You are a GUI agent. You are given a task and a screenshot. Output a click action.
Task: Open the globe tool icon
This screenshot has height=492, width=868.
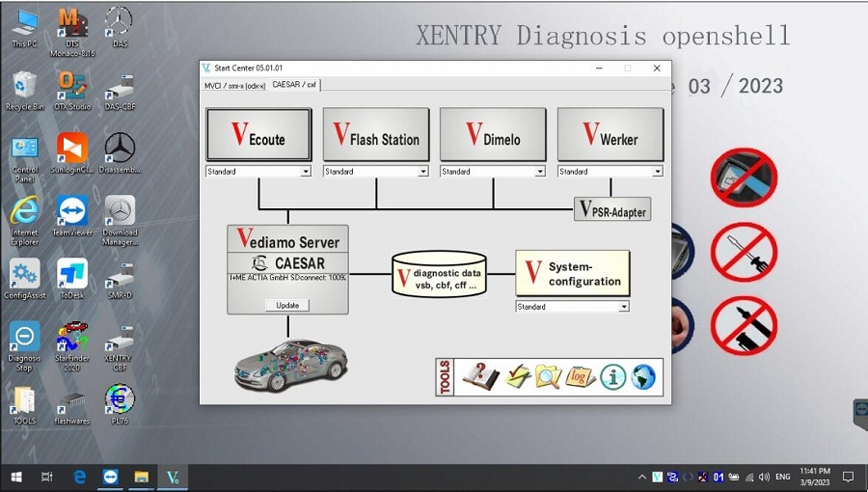643,377
